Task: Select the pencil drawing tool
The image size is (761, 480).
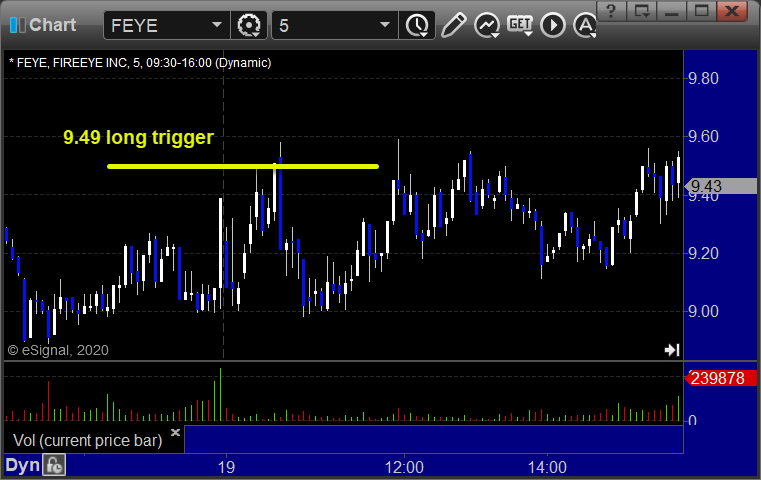Action: 453,25
